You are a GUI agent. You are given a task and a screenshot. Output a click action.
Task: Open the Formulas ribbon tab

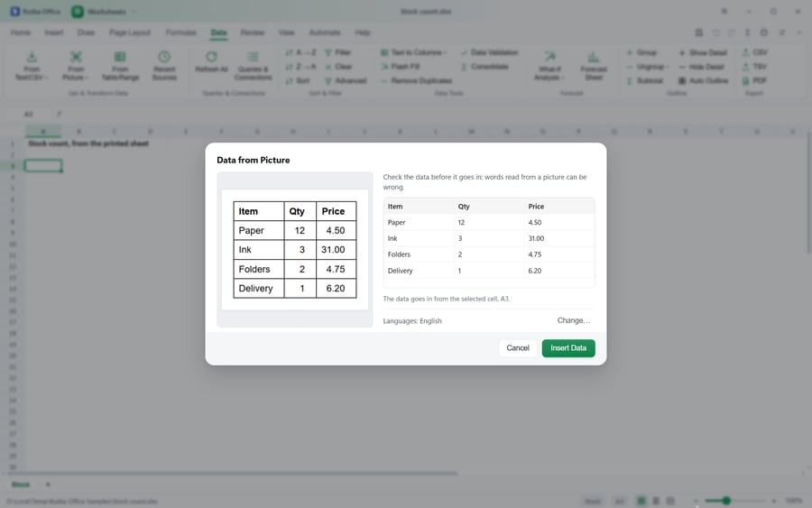pos(180,32)
